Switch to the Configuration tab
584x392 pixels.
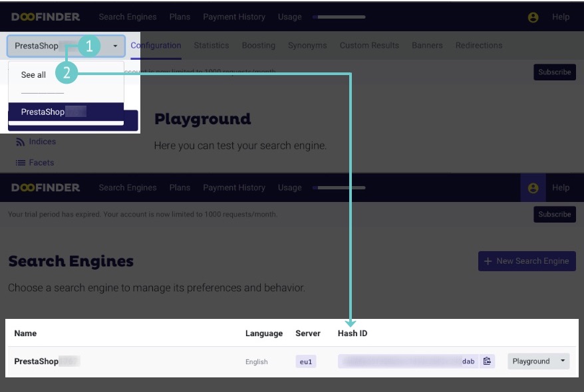coord(156,45)
